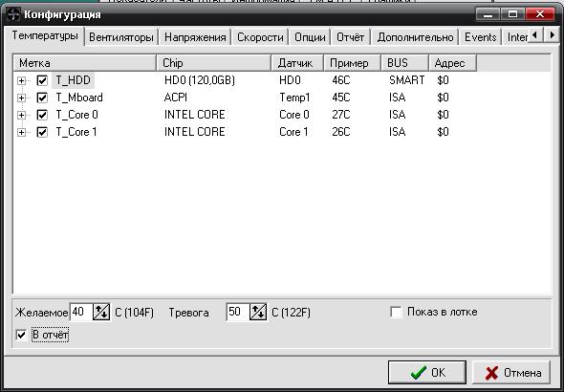Open the Опции tab

310,37
